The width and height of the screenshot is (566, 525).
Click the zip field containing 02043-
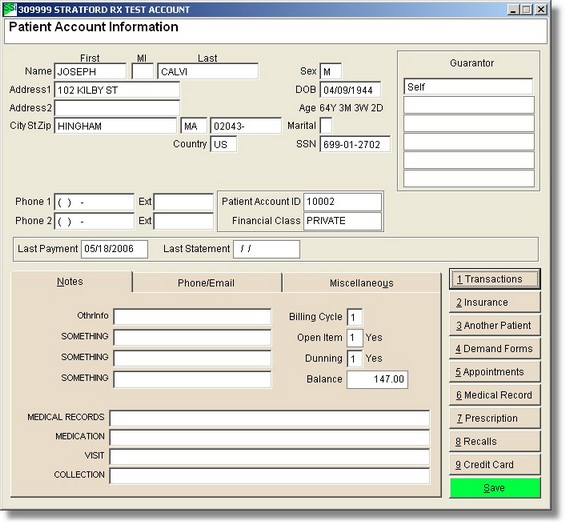click(x=246, y=126)
